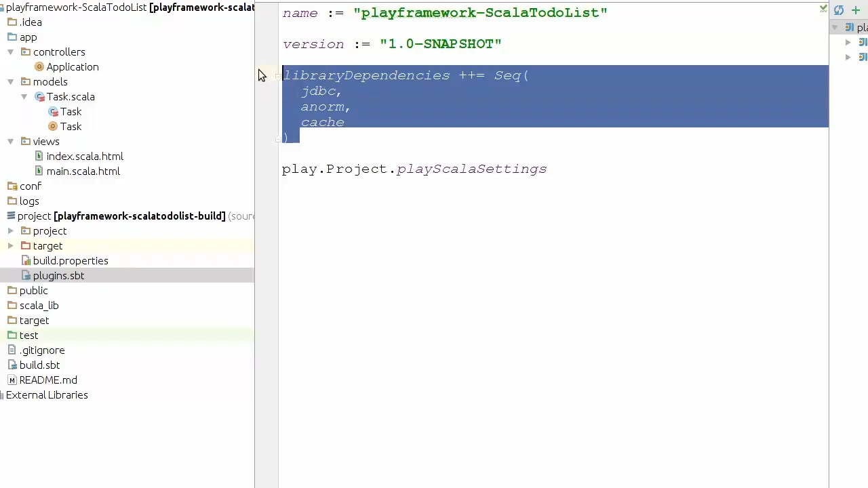Click the conf folder icon
Viewport: 868px width, 488px height.
[12, 186]
